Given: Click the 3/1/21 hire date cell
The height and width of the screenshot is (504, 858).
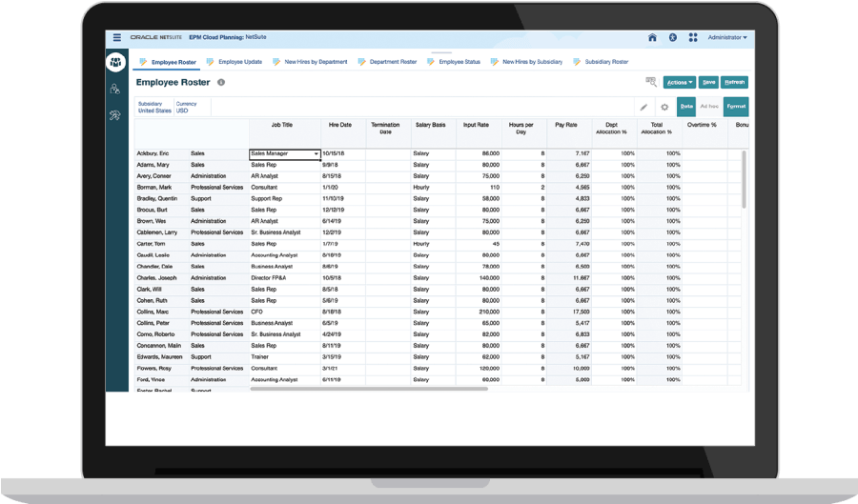Looking at the screenshot, I should click(x=343, y=369).
